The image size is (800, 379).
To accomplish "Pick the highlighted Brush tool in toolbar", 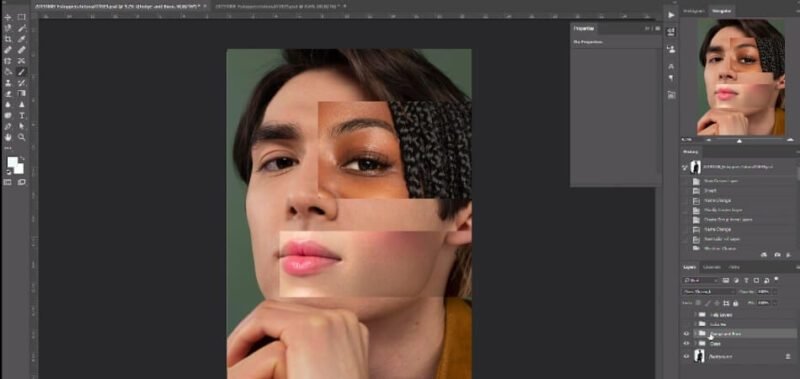I will [21, 71].
